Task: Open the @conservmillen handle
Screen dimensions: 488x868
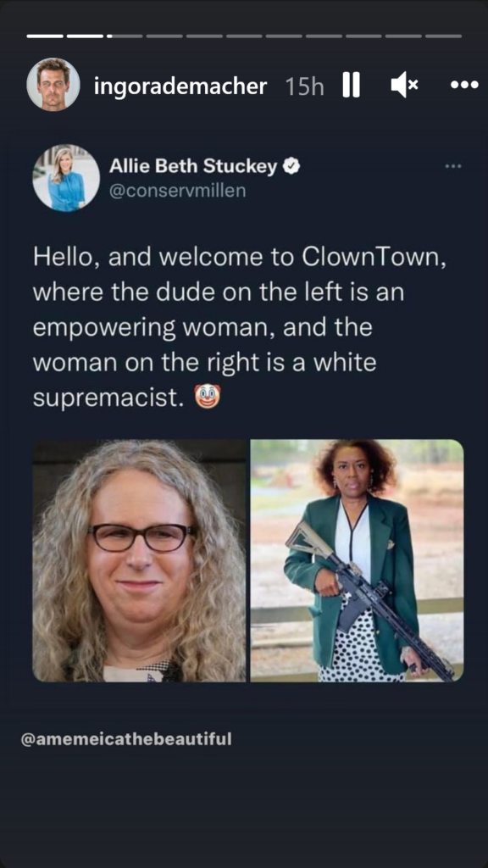Action: point(177,191)
